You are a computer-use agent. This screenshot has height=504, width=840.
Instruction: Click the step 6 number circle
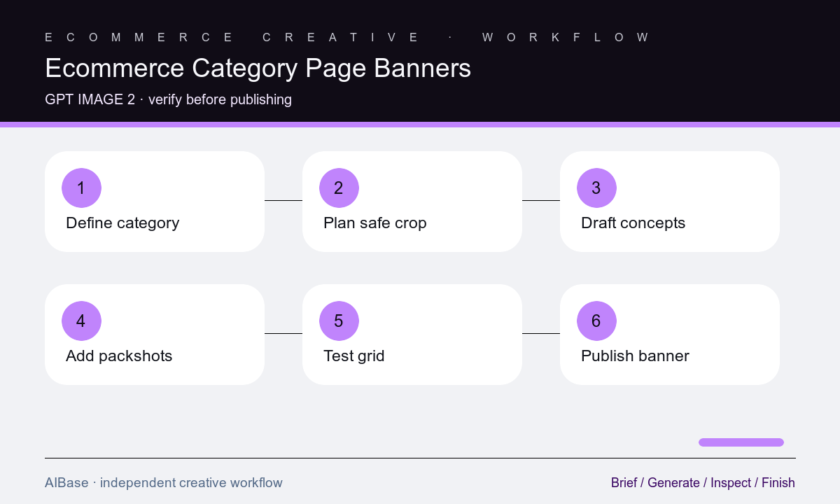tap(596, 321)
